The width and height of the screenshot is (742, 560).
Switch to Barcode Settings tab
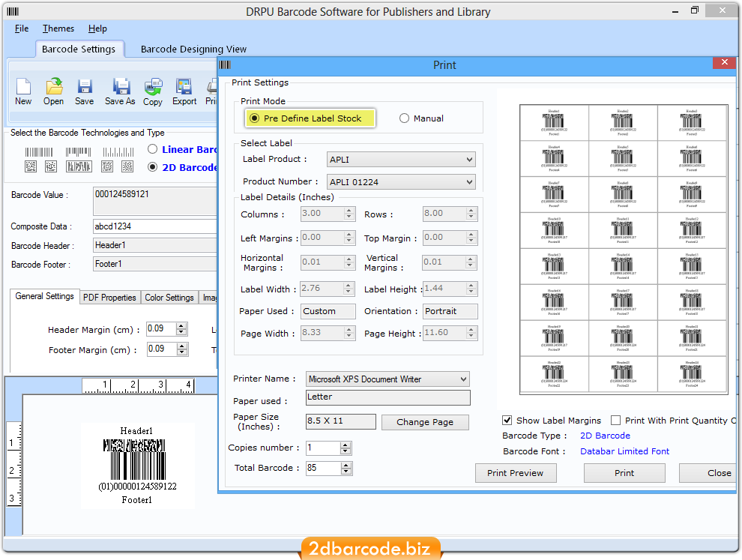point(79,49)
